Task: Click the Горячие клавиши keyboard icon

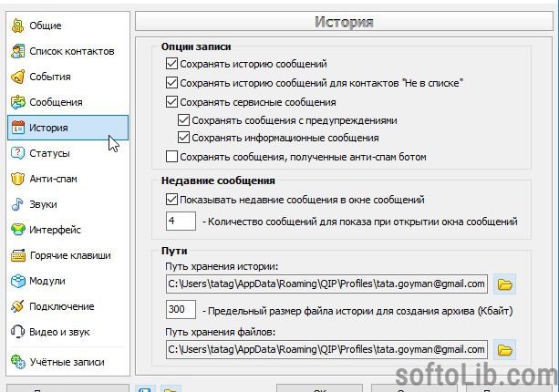Action: coord(18,255)
